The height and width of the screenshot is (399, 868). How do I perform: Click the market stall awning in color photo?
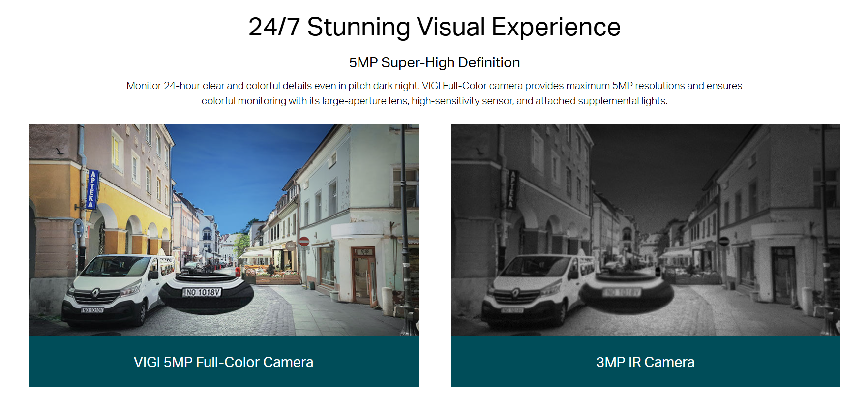(257, 253)
